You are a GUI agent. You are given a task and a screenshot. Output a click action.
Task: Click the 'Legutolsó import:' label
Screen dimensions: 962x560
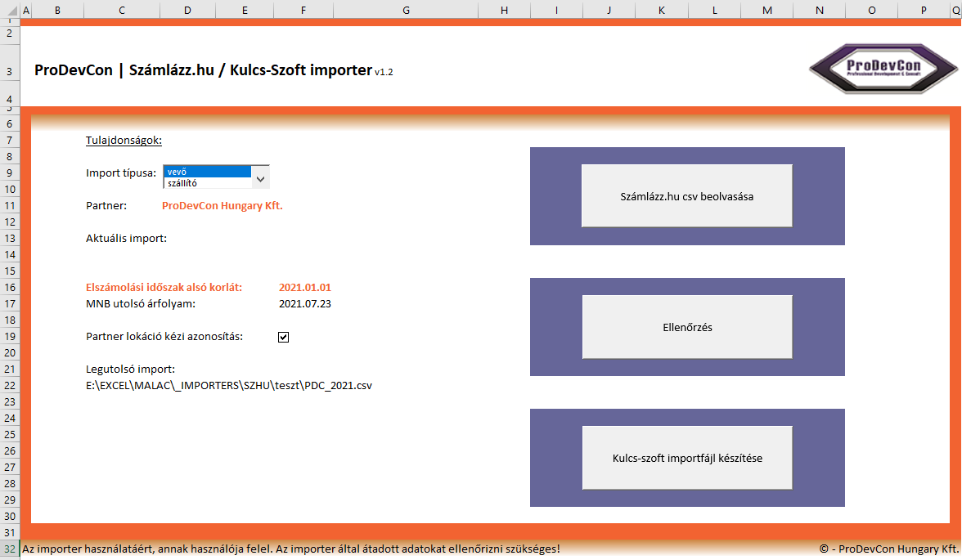[131, 370]
